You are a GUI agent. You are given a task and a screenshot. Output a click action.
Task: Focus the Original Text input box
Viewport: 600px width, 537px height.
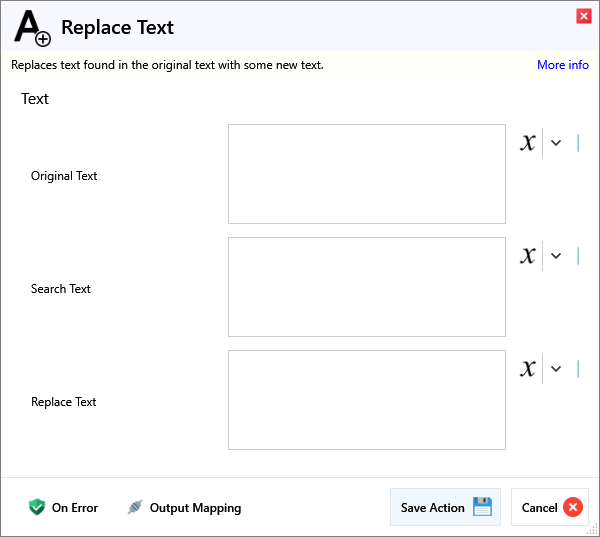(366, 174)
